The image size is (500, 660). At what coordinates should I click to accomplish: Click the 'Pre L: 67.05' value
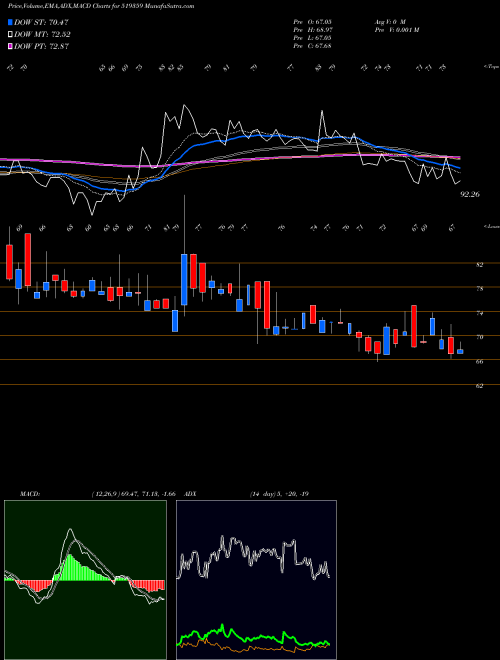312,37
